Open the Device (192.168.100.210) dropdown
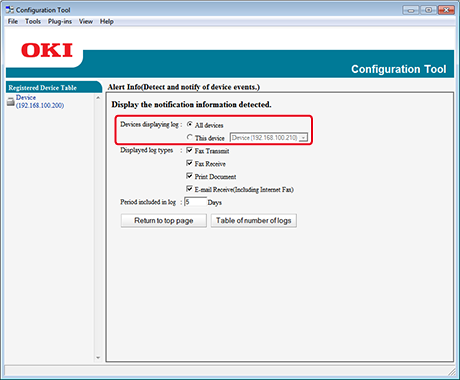The width and height of the screenshot is (460, 380). tap(269, 137)
